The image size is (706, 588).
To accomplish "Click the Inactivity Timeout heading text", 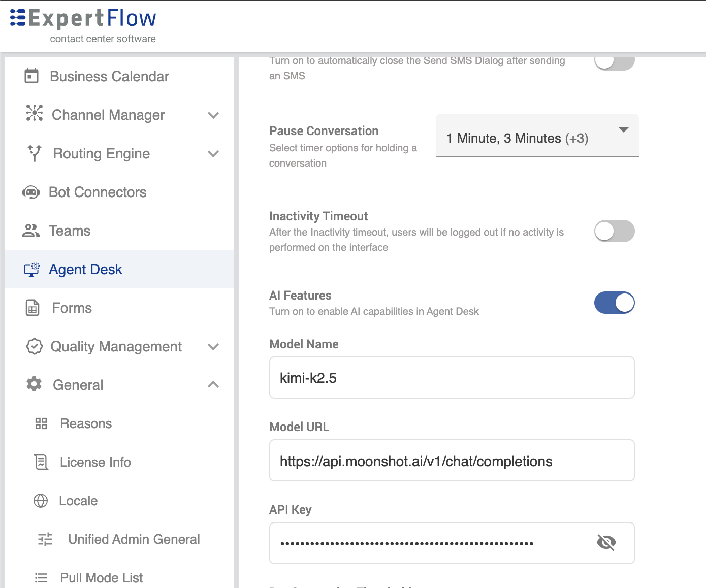I will (318, 216).
